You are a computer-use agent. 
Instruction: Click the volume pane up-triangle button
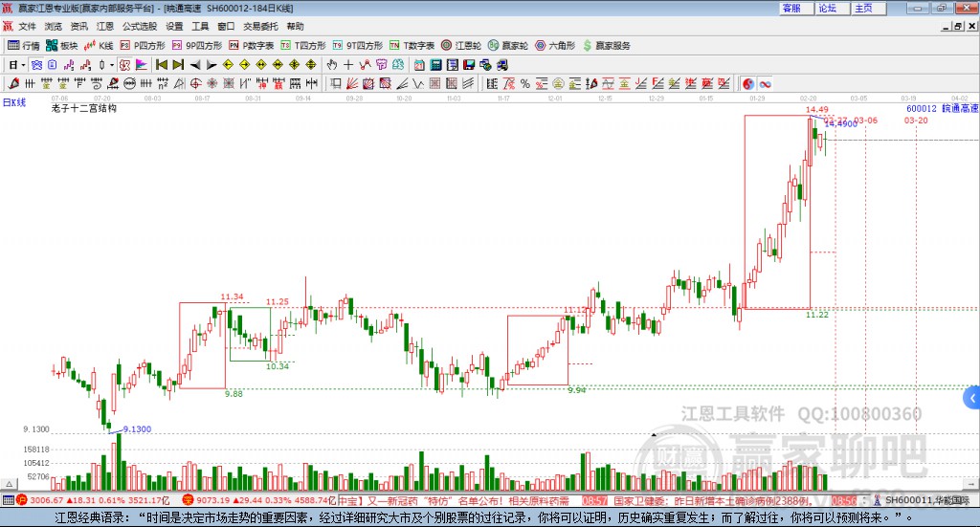(x=9, y=484)
